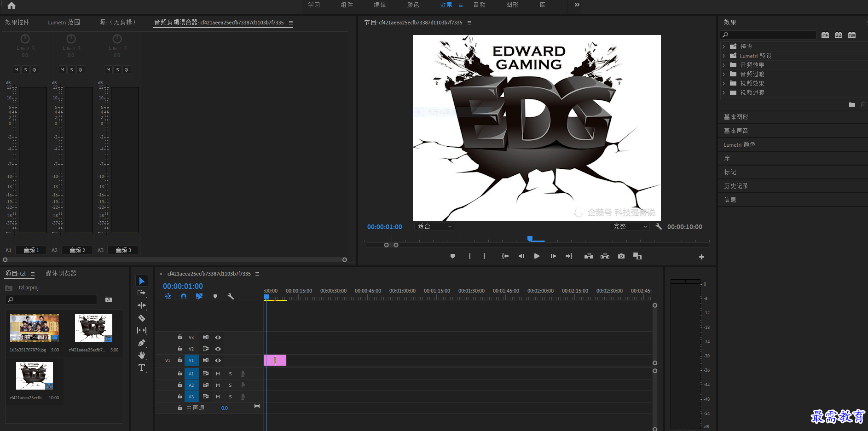The image size is (868, 431).
Task: Expand the 预设 effects folder
Action: [x=724, y=46]
